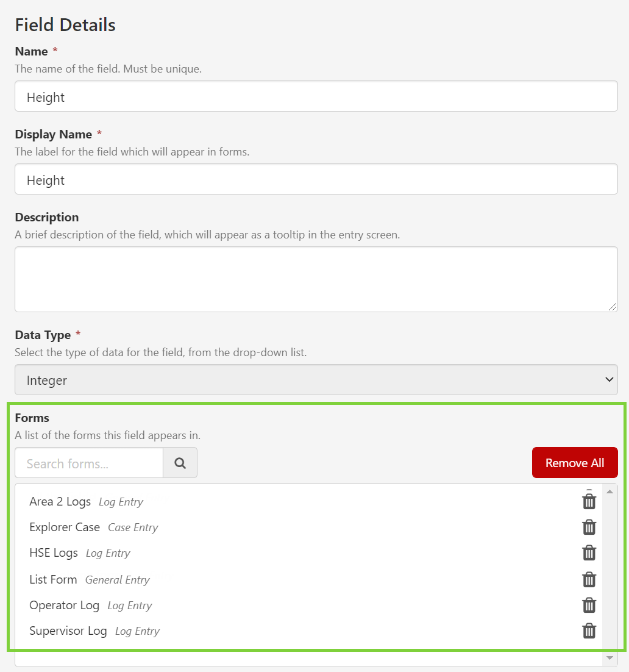
Task: Click the HSE Logs list entry
Action: pyautogui.click(x=54, y=553)
